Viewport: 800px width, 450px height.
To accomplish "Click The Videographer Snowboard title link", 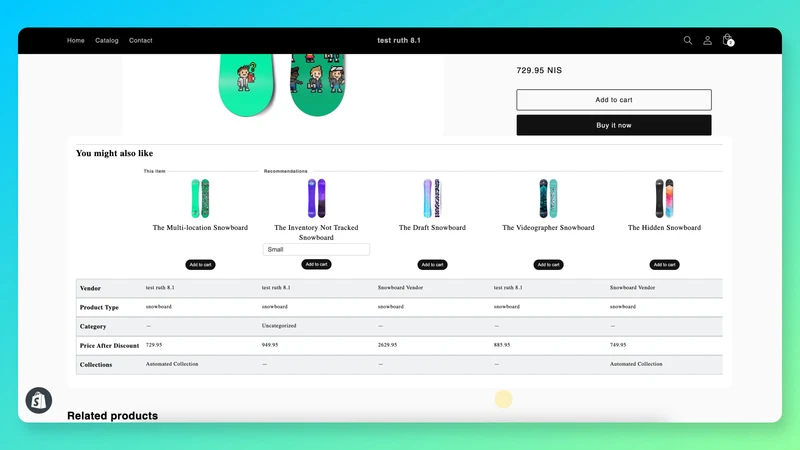I will click(x=548, y=228).
